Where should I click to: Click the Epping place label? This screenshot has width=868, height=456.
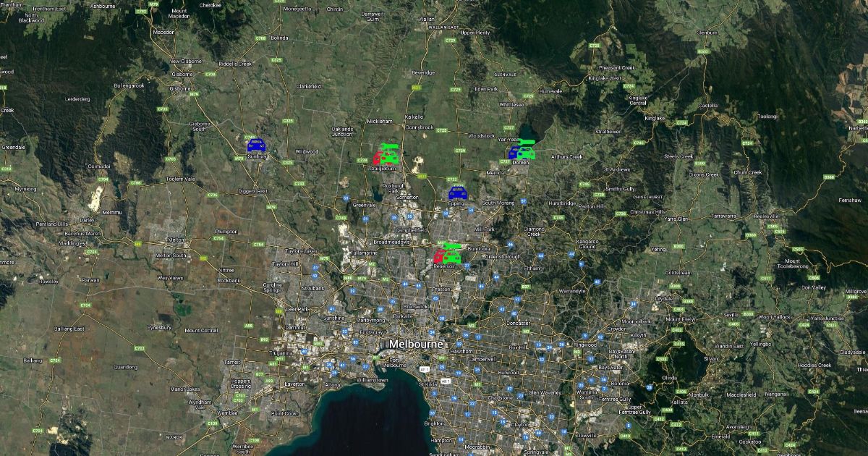(x=456, y=203)
